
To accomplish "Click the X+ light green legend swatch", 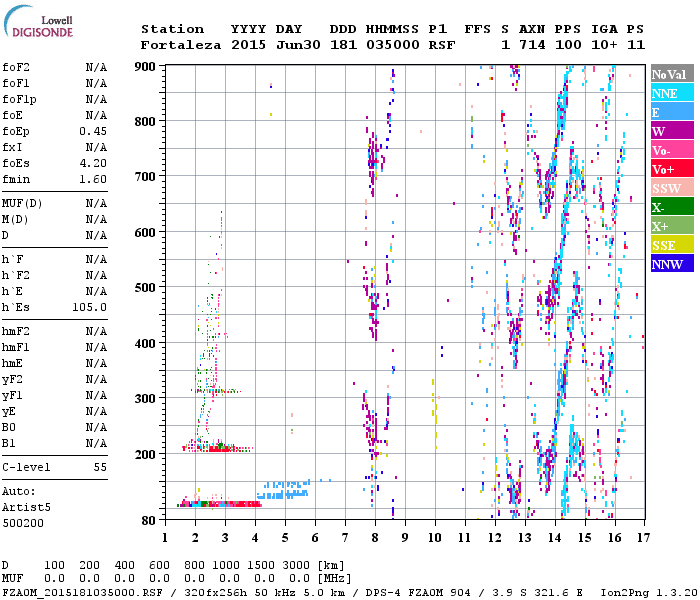I will pyautogui.click(x=670, y=226).
